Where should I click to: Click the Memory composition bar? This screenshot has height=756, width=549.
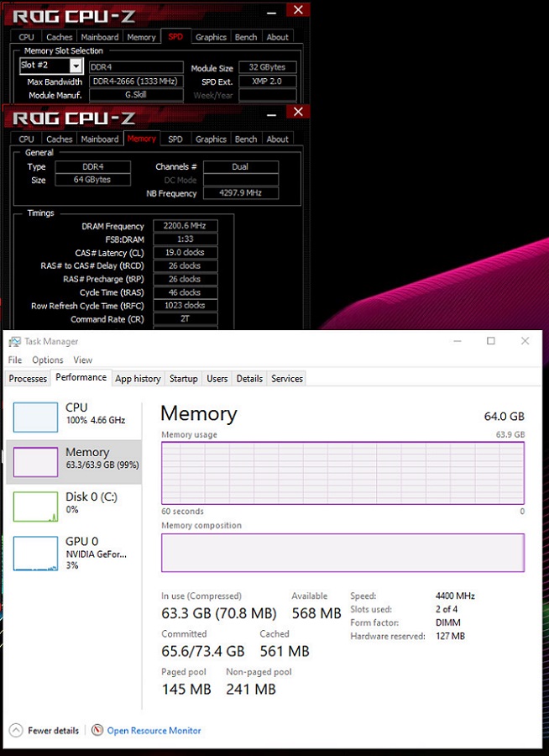pyautogui.click(x=342, y=553)
